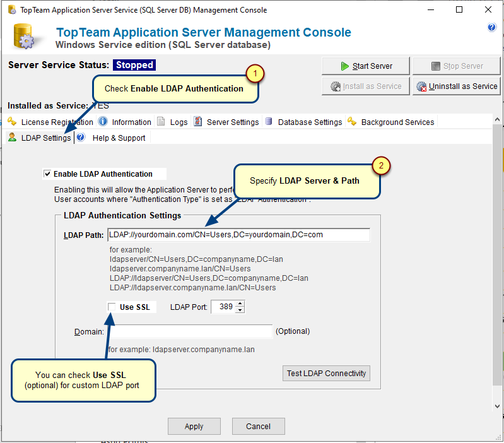Click the Start Server button
Viewport: 504px width, 443px height.
pyautogui.click(x=366, y=66)
